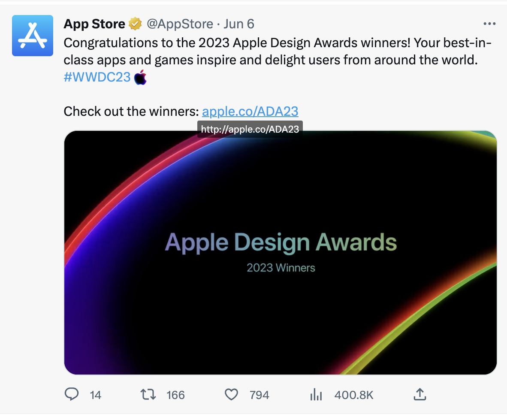The width and height of the screenshot is (507, 420).
Task: Like the tweet with heart icon
Action: tap(231, 394)
